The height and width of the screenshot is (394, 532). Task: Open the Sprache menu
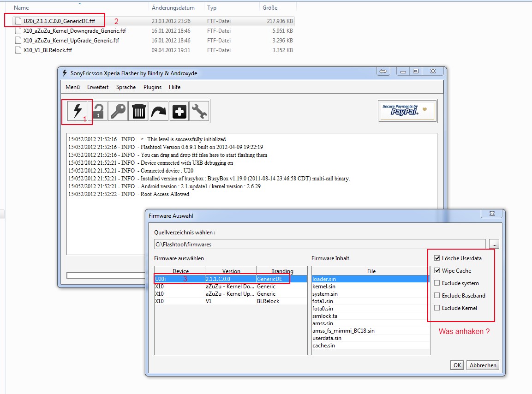point(126,87)
